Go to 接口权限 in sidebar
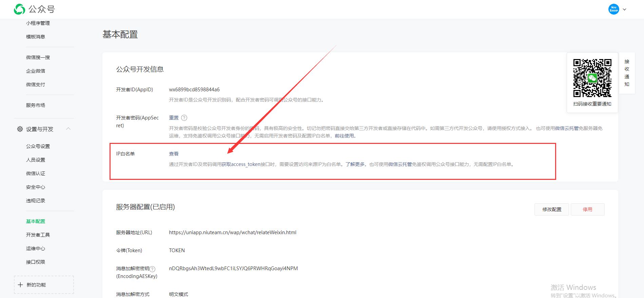The width and height of the screenshot is (644, 298). pos(36,262)
